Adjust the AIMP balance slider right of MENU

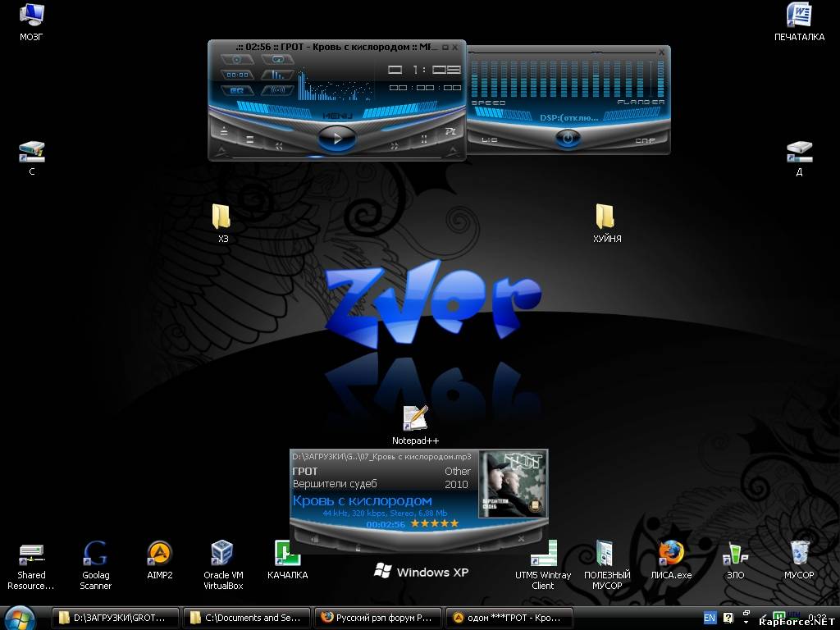click(x=399, y=109)
